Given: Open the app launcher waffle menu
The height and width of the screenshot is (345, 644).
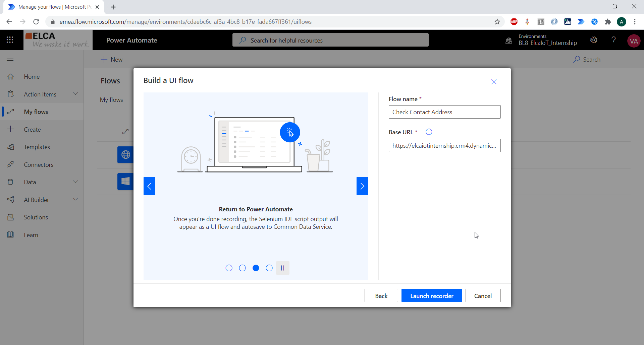Looking at the screenshot, I should point(10,40).
